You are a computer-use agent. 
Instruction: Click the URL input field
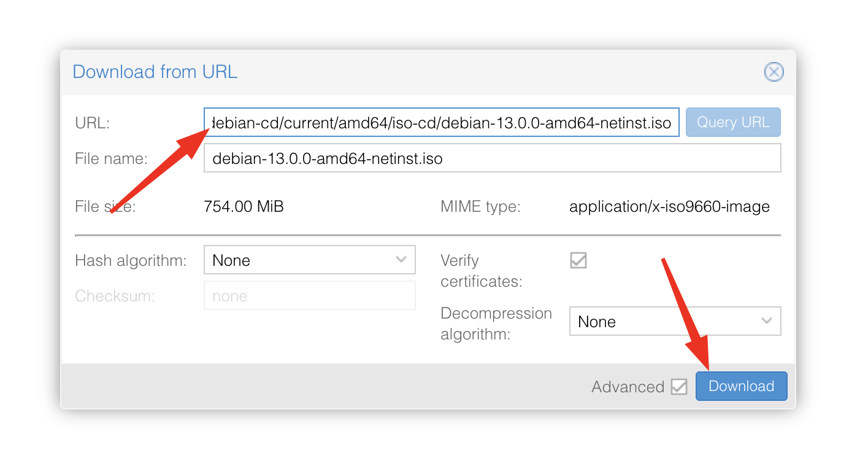point(441,123)
